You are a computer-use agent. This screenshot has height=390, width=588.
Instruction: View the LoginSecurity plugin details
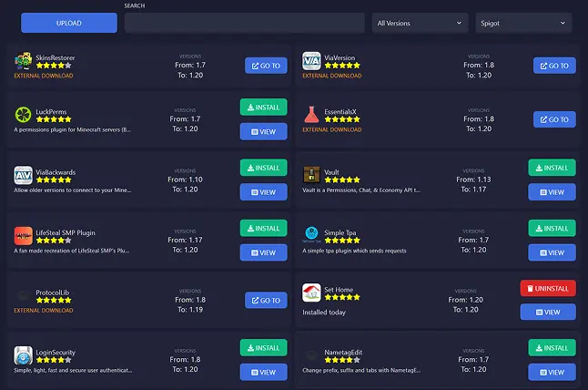[x=264, y=373]
